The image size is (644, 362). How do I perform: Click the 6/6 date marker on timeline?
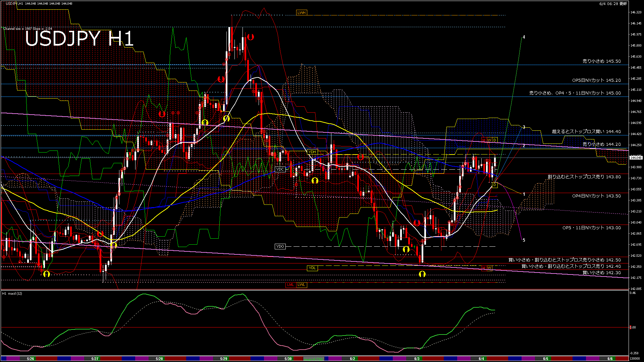click(x=610, y=359)
